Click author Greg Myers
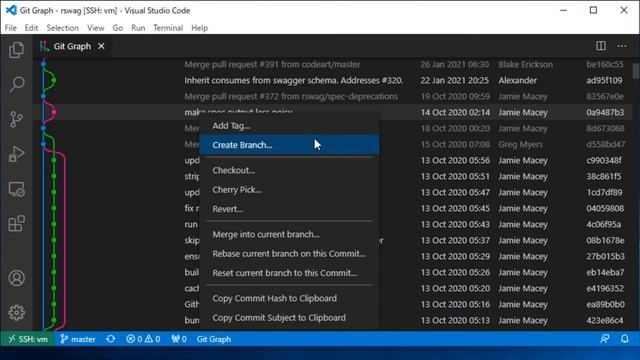The width and height of the screenshot is (640, 360). click(520, 144)
